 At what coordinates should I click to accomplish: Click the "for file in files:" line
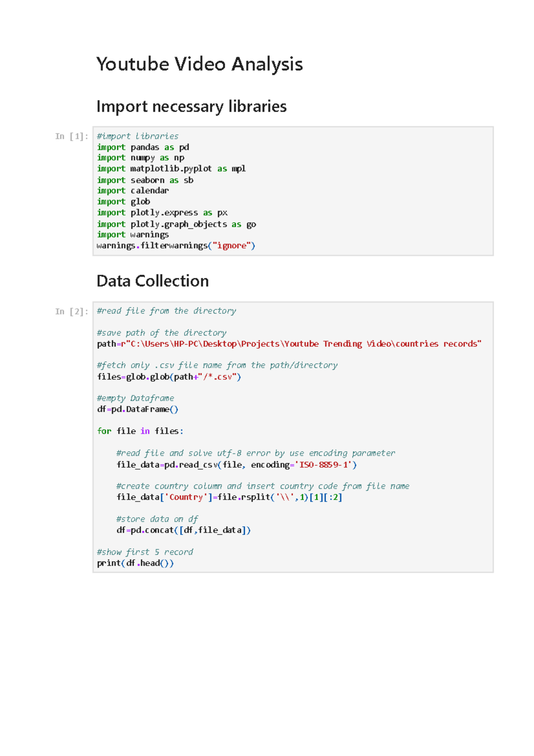pyautogui.click(x=140, y=431)
